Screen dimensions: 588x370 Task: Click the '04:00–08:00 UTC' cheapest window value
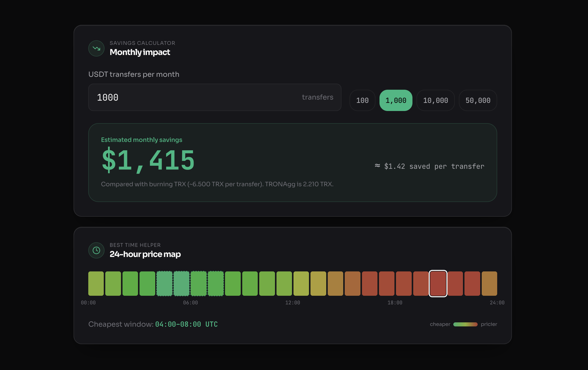click(186, 324)
